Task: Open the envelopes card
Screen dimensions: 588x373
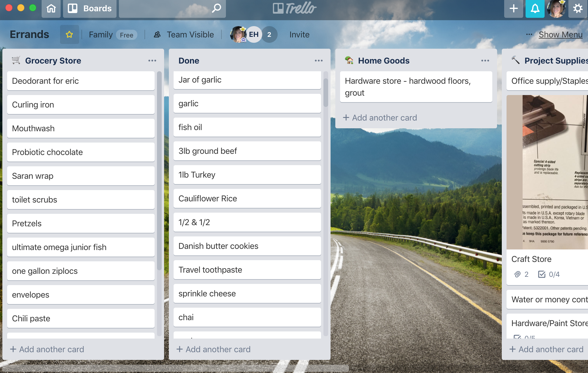Action: point(81,295)
